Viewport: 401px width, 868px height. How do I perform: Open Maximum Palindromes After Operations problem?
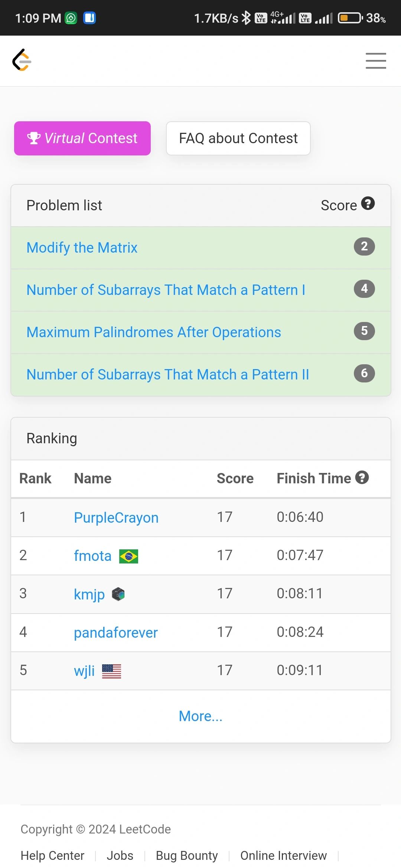point(154,332)
